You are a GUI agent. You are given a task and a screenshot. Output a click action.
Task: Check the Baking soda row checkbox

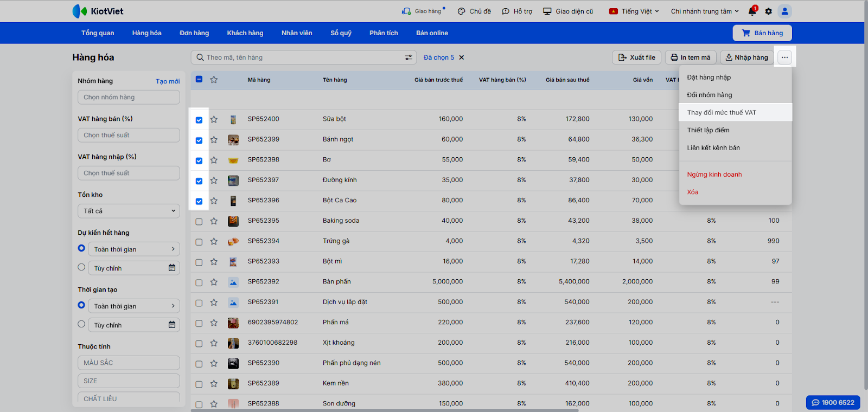tap(199, 222)
